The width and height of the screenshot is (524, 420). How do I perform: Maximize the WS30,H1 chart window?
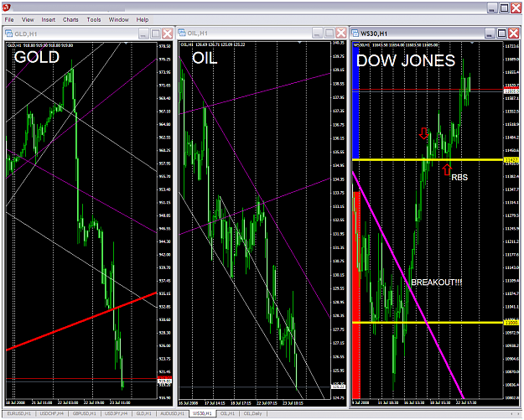(x=502, y=33)
